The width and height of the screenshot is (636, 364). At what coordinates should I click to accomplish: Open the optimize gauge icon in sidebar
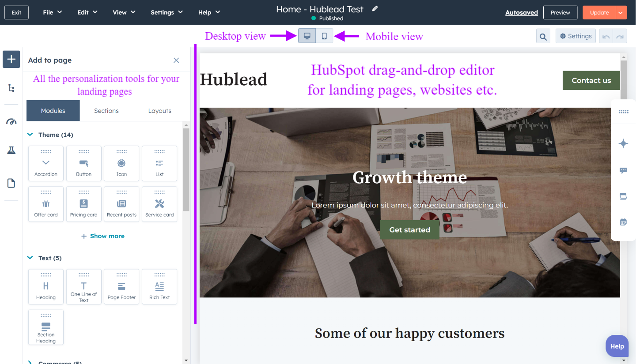tap(11, 122)
